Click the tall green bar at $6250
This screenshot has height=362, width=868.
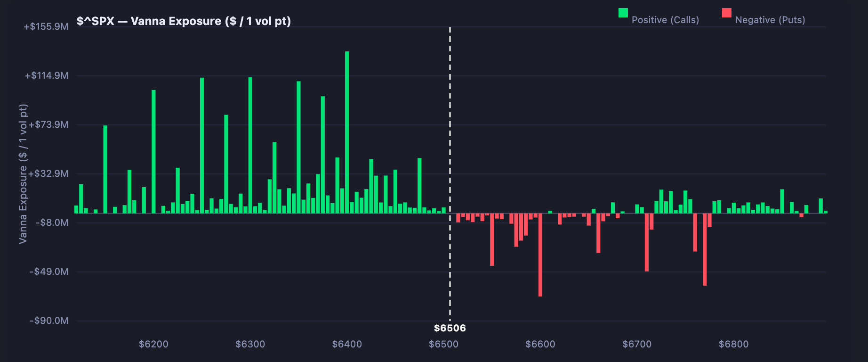tap(202, 145)
